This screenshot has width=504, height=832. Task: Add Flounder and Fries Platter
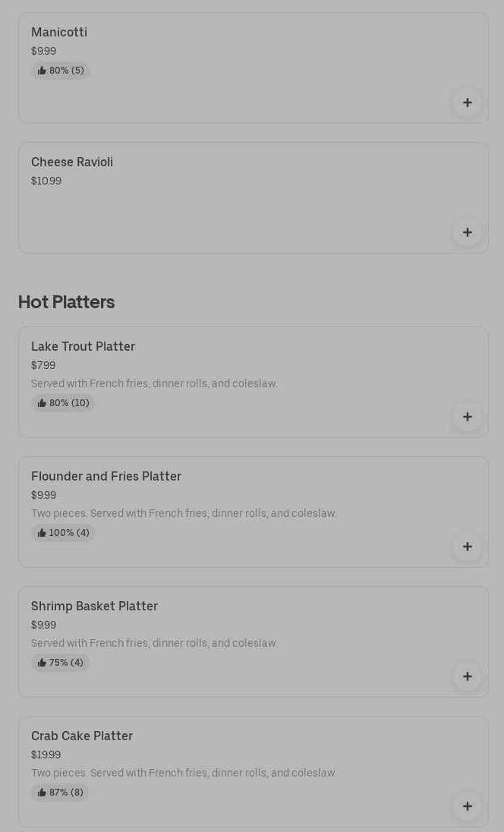[x=467, y=547]
